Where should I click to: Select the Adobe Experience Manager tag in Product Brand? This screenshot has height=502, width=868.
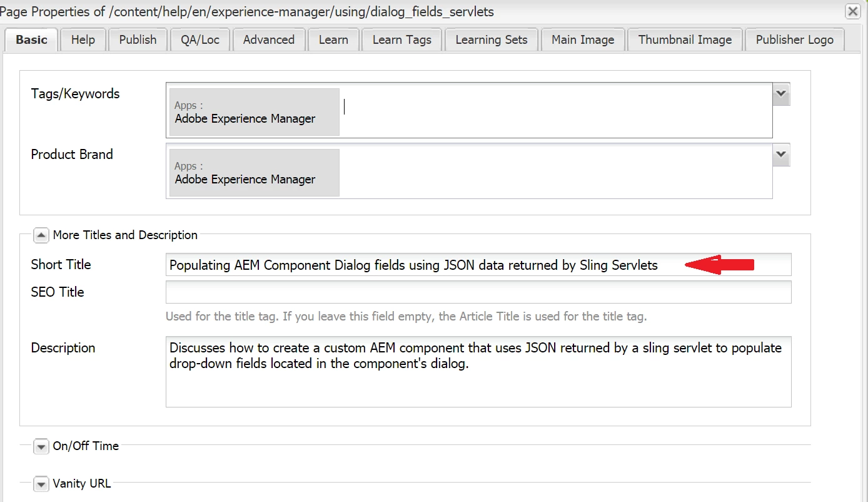(x=255, y=173)
